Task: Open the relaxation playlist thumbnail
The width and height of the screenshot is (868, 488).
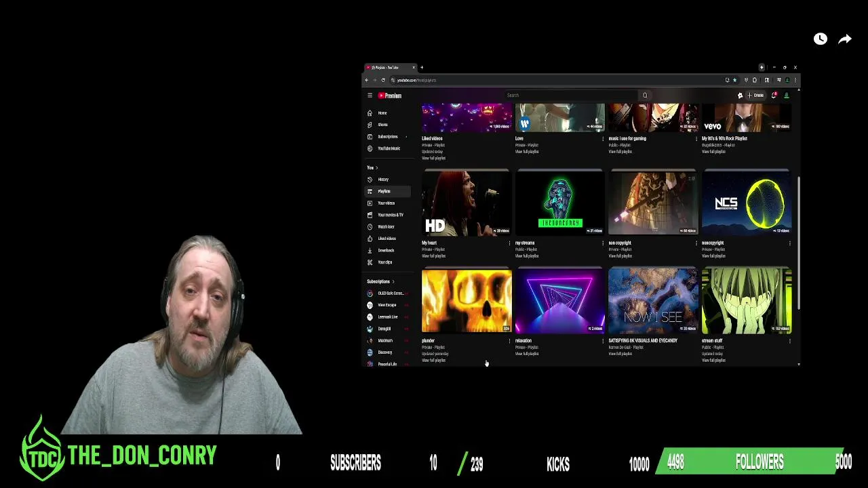Action: 559,301
